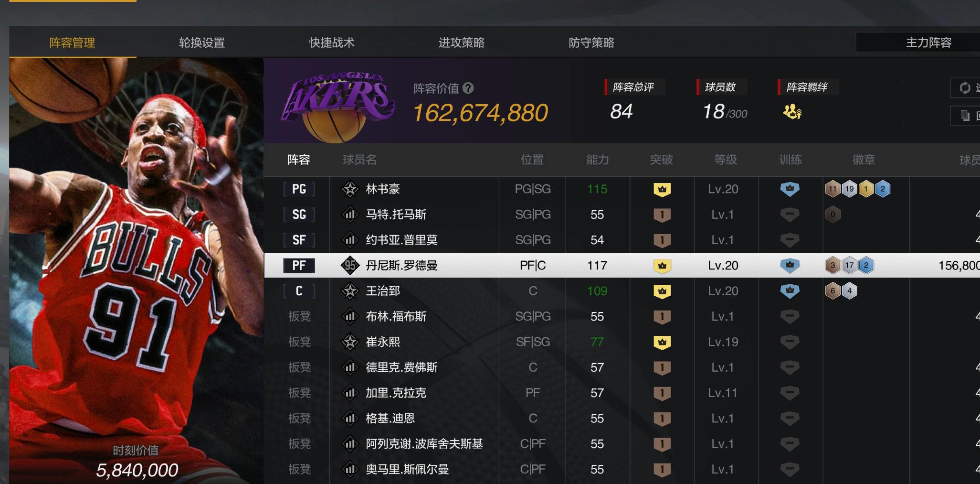
Task: Click the gray training shield for 加里.克拉克
Action: coord(790,393)
